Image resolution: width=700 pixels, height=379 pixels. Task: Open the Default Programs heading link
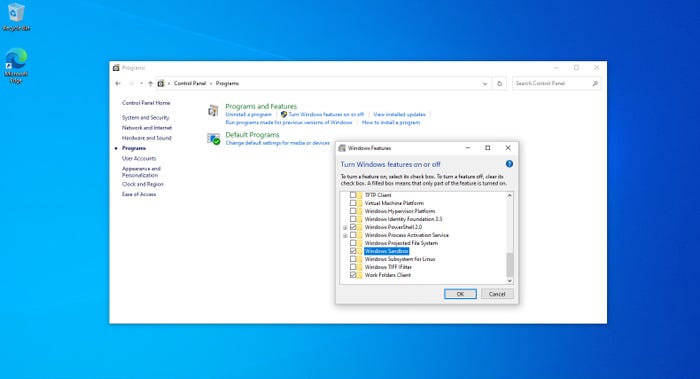pyautogui.click(x=252, y=135)
